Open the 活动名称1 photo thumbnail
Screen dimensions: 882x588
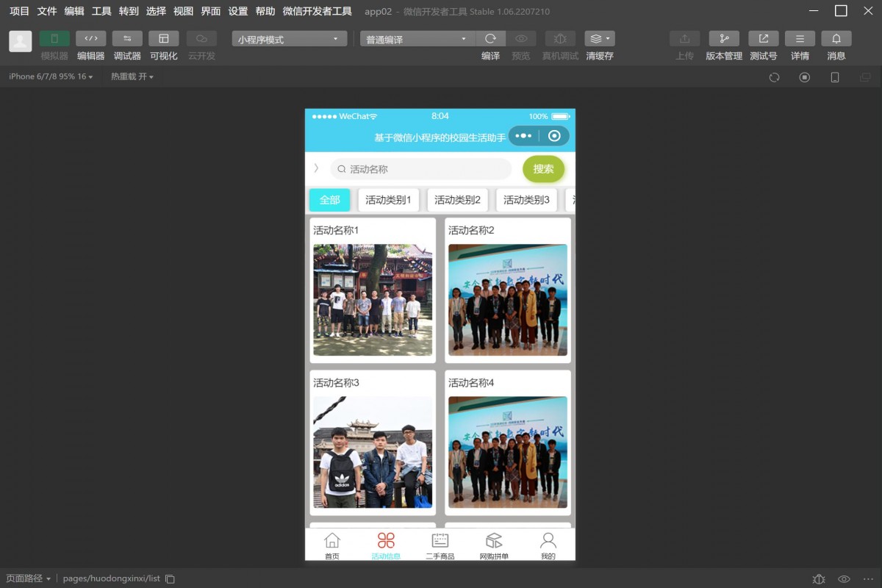tap(373, 300)
